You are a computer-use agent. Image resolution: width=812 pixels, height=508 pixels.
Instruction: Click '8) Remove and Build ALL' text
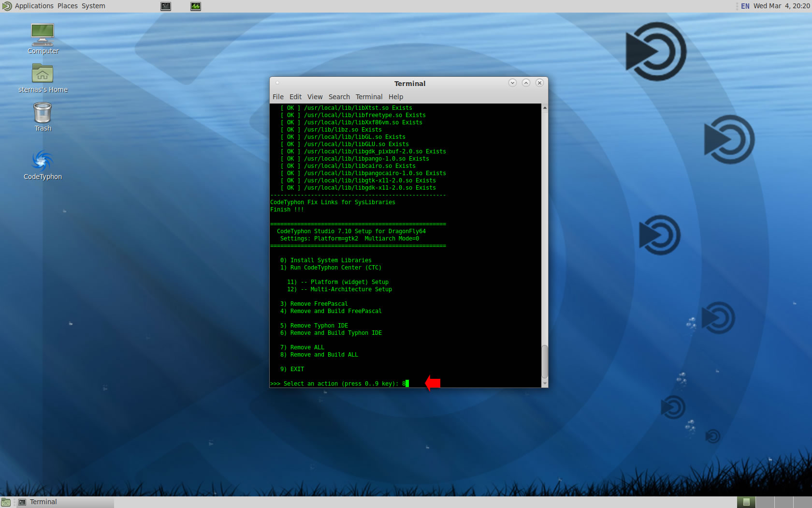point(319,355)
